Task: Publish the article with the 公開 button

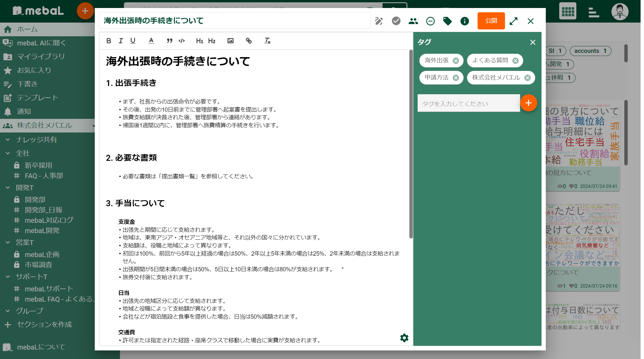Action: [491, 21]
